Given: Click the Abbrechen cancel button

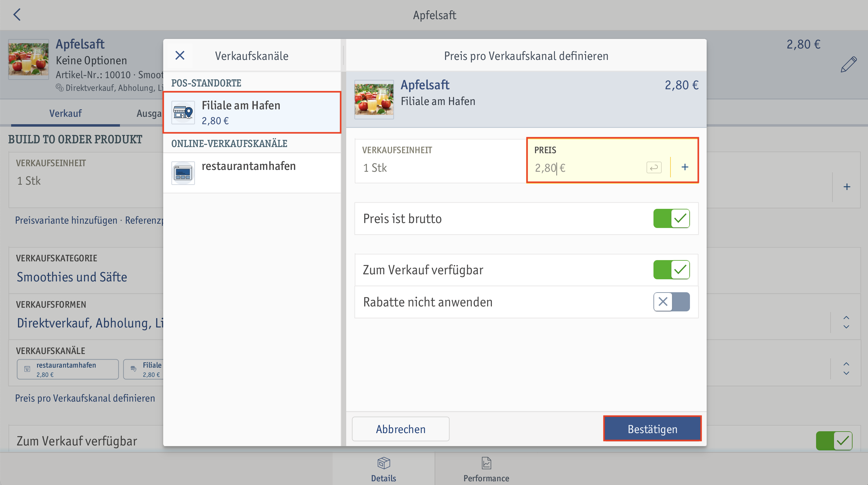Looking at the screenshot, I should click(401, 428).
